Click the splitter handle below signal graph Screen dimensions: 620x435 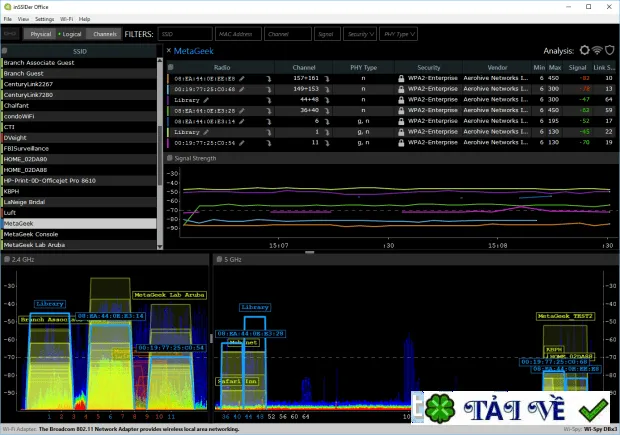(310, 252)
